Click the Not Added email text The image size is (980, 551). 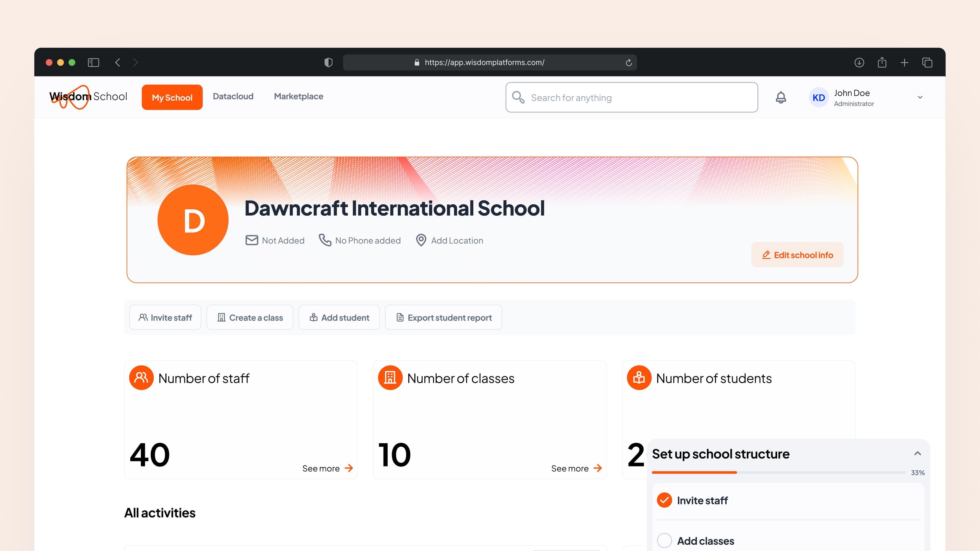[283, 241]
